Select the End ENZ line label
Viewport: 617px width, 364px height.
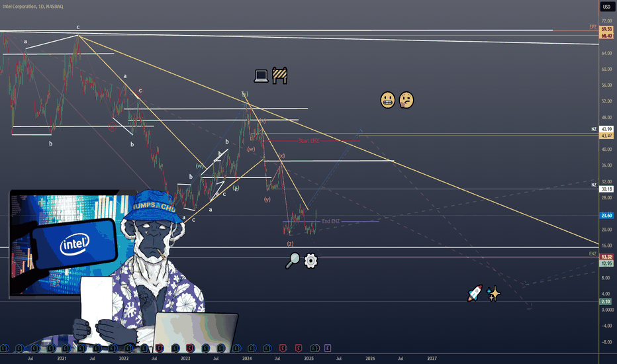click(x=330, y=221)
